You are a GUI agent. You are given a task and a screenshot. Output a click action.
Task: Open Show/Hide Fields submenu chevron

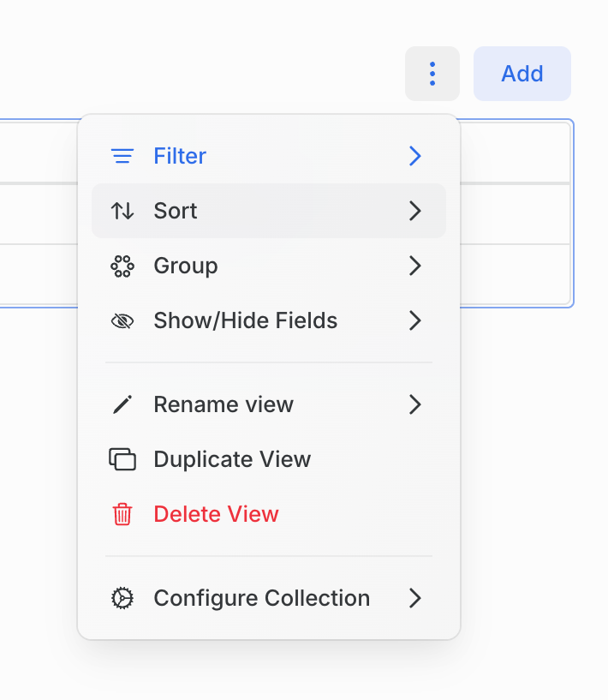click(414, 320)
